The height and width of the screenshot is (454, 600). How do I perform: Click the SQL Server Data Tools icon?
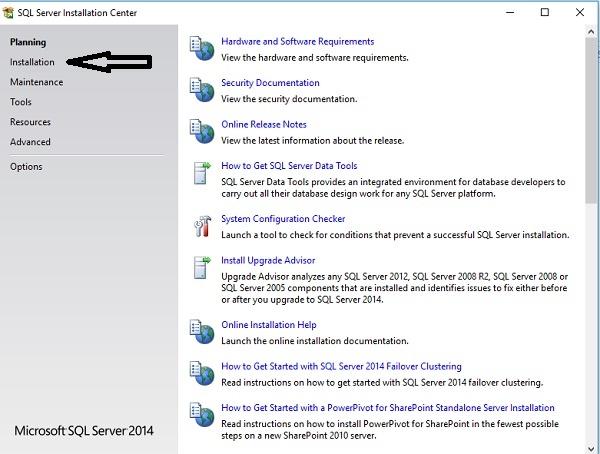[202, 172]
